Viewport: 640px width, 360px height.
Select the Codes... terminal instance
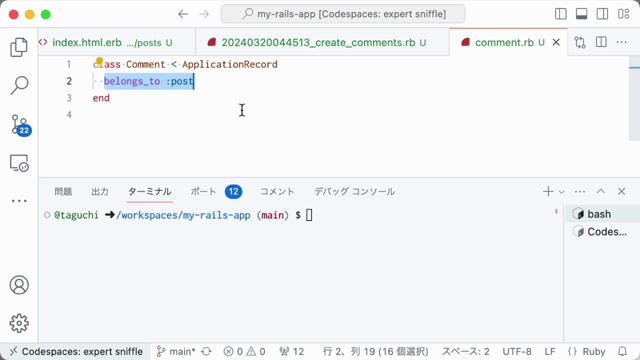click(602, 232)
